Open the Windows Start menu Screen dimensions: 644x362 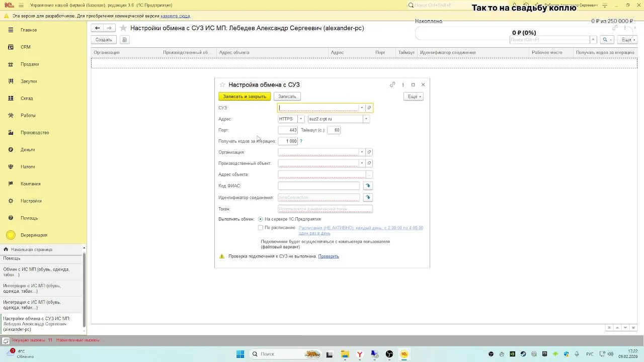240,354
